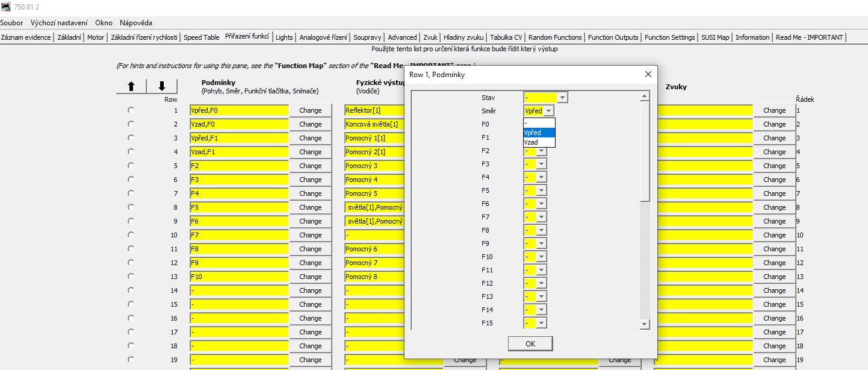This screenshot has width=868, height=370.
Task: Open the F12 dropdown in the dialog
Action: pos(541,283)
